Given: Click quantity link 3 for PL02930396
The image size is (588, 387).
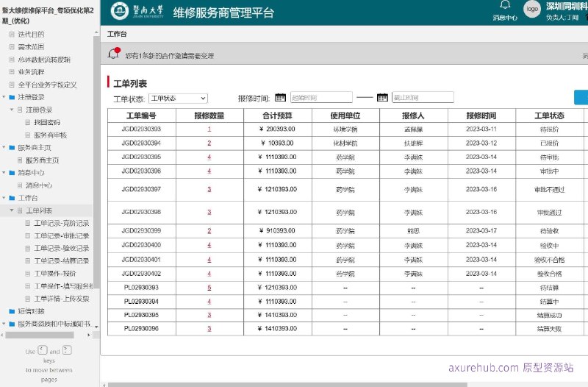Looking at the screenshot, I should point(209,329).
